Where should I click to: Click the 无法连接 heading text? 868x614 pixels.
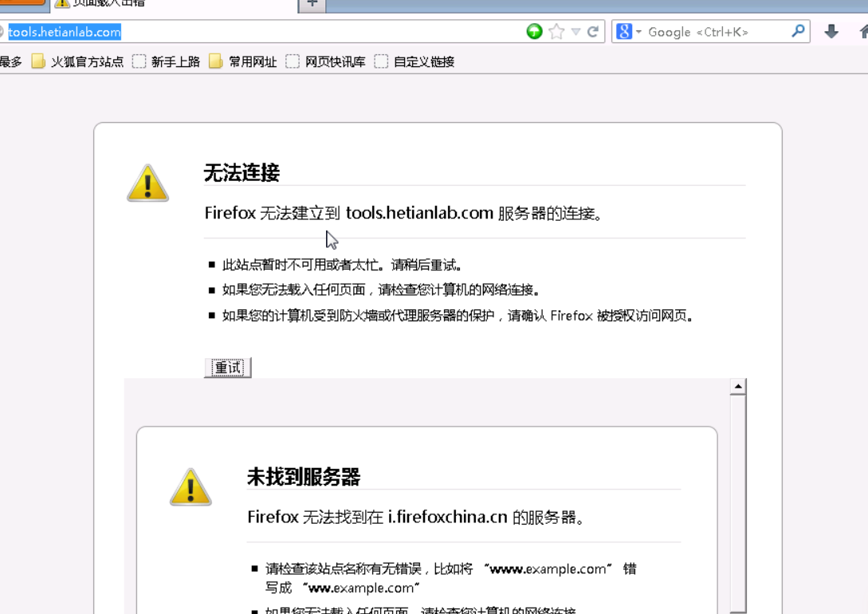pos(242,173)
